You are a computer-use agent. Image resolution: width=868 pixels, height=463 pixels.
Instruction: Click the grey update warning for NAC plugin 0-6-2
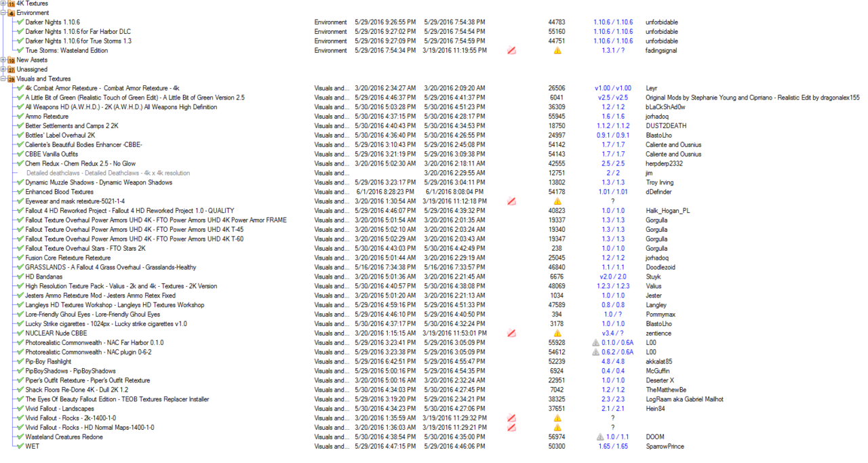[596, 352]
